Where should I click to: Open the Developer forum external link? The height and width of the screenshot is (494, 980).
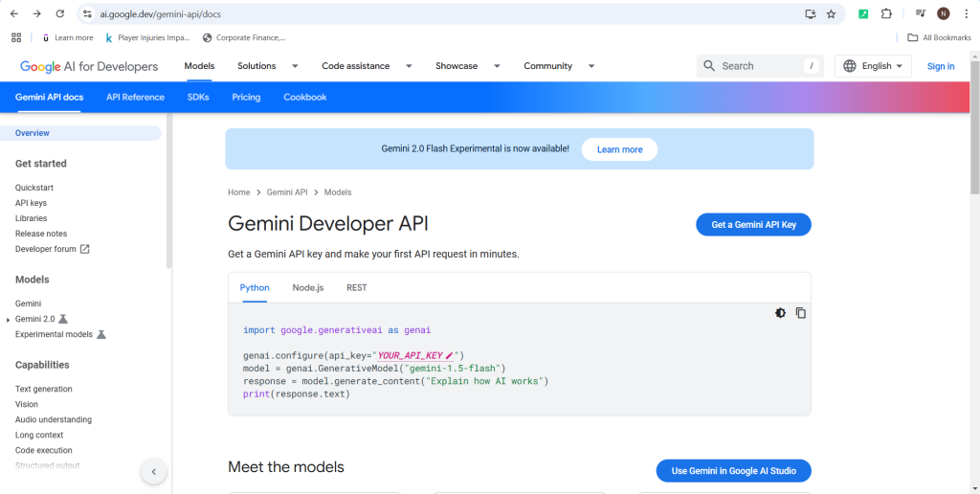pyautogui.click(x=53, y=249)
